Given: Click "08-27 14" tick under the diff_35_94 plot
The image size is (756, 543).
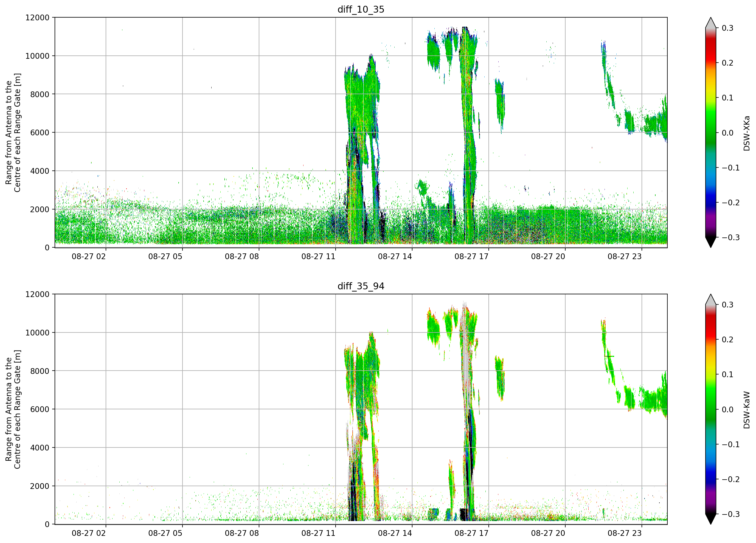Looking at the screenshot, I should pos(395,533).
